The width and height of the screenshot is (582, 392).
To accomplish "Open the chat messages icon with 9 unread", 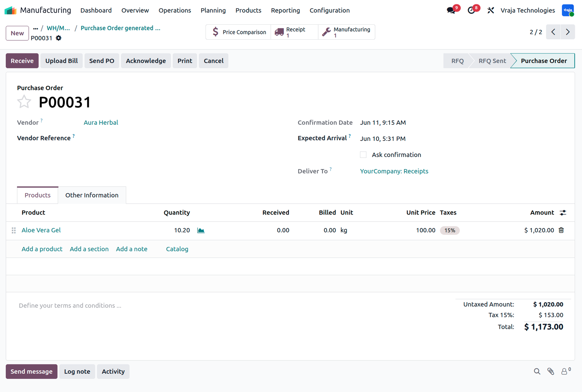I will tap(451, 10).
